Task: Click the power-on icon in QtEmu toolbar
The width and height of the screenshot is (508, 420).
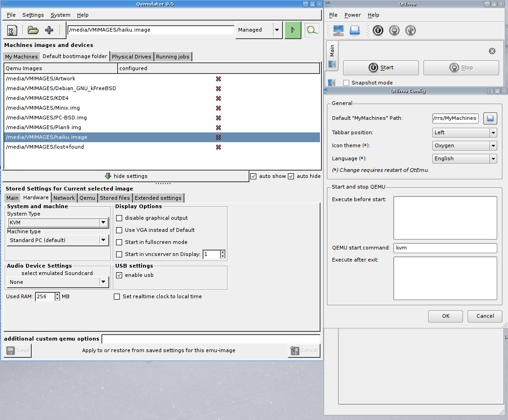Action: pos(378,31)
